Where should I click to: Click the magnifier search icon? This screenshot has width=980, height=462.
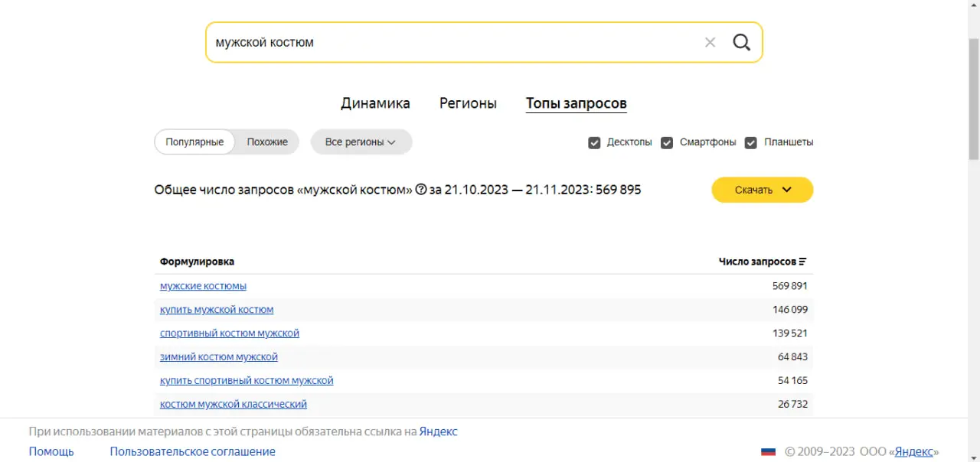741,42
